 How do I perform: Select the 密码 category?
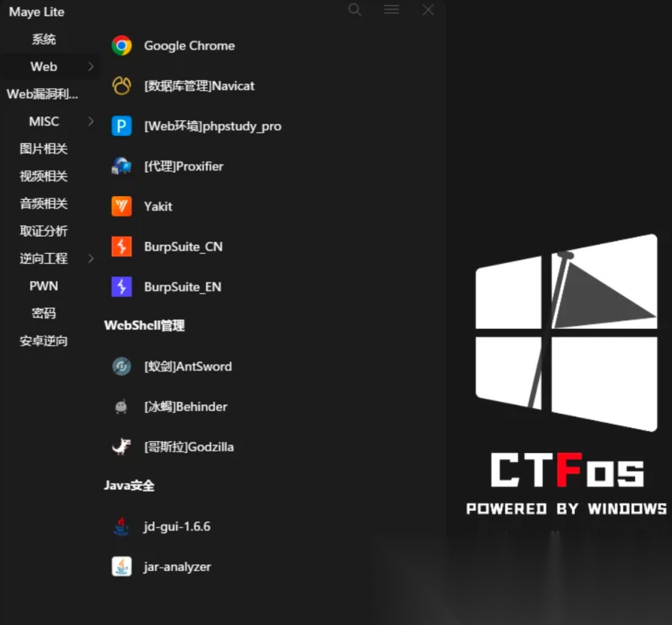(x=44, y=313)
